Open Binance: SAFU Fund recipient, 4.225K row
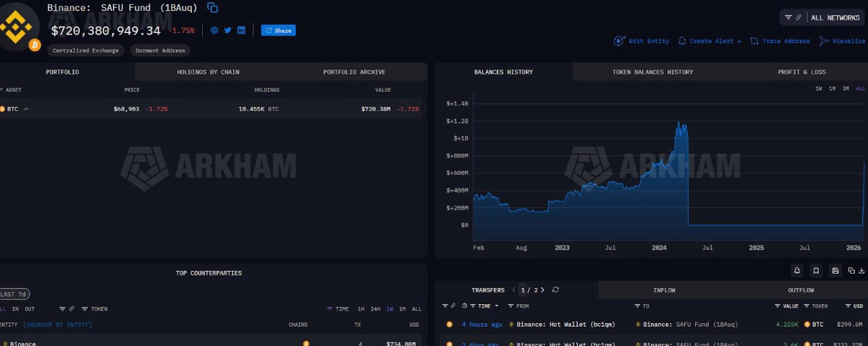 pyautogui.click(x=690, y=324)
